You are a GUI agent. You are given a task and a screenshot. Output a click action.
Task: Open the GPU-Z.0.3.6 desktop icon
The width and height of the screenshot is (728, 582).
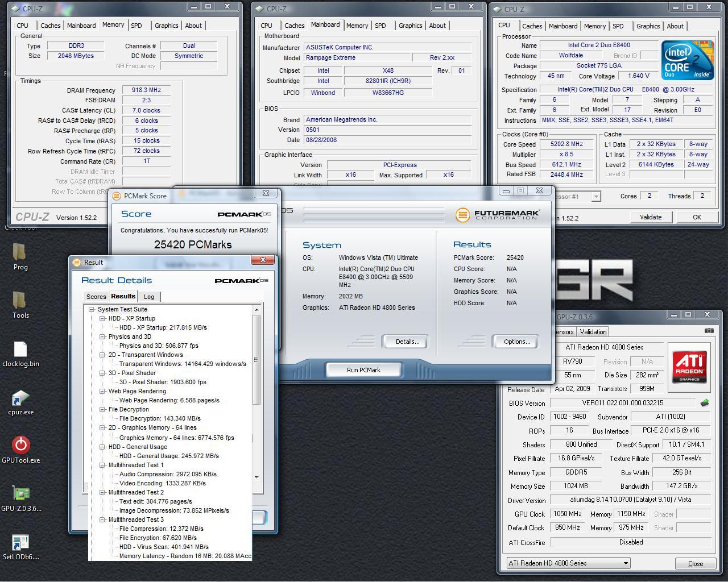[x=20, y=498]
